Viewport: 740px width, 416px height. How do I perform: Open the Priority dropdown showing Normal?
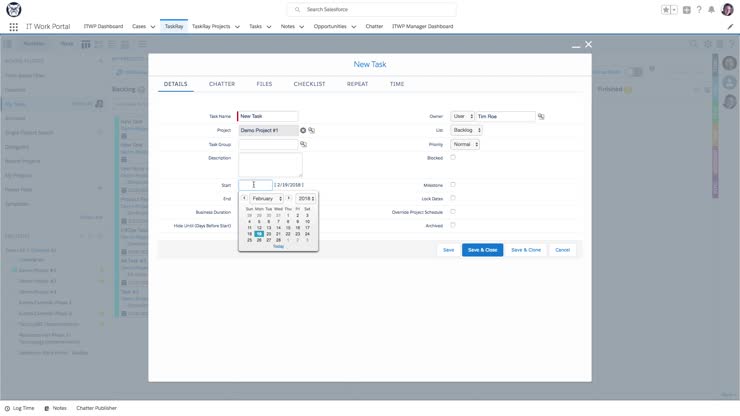(x=465, y=144)
